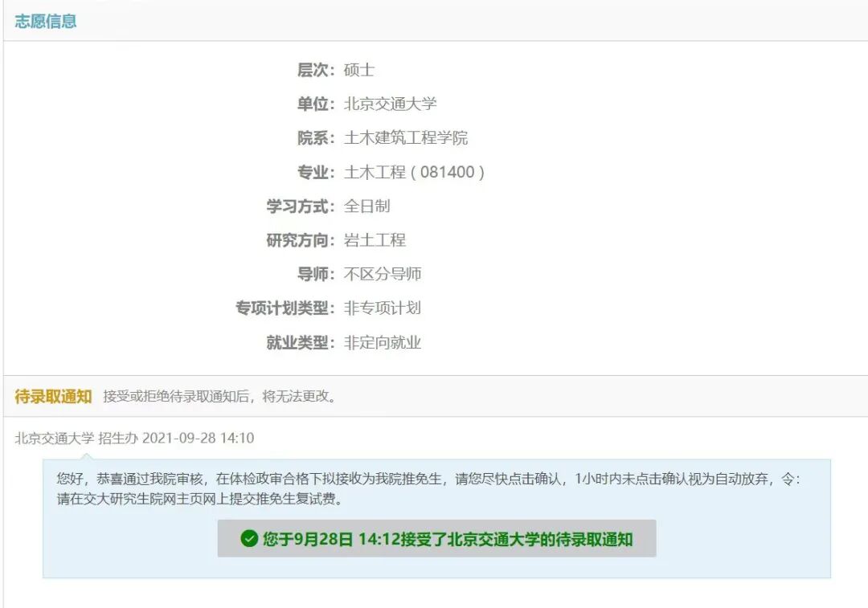This screenshot has width=868, height=608.
Task: Click the 专业 field label
Action: (316, 172)
